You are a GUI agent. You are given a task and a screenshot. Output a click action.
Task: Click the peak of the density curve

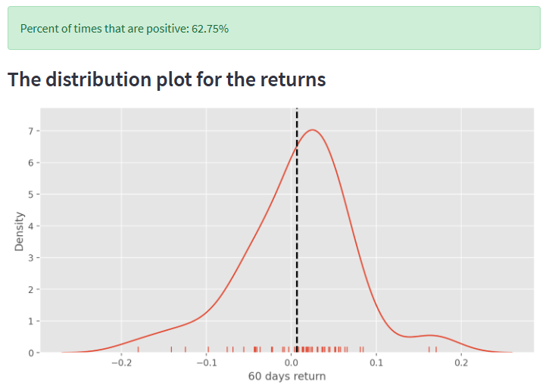(313, 130)
